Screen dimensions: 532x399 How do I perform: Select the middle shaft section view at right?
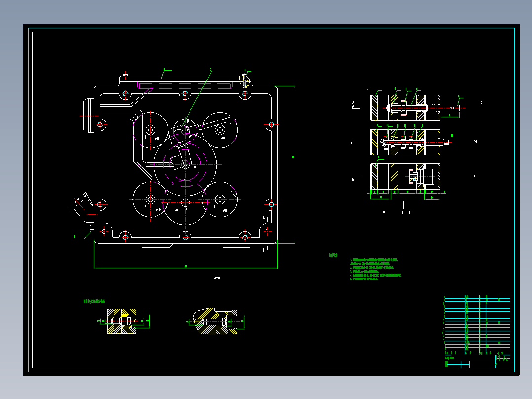(410, 142)
